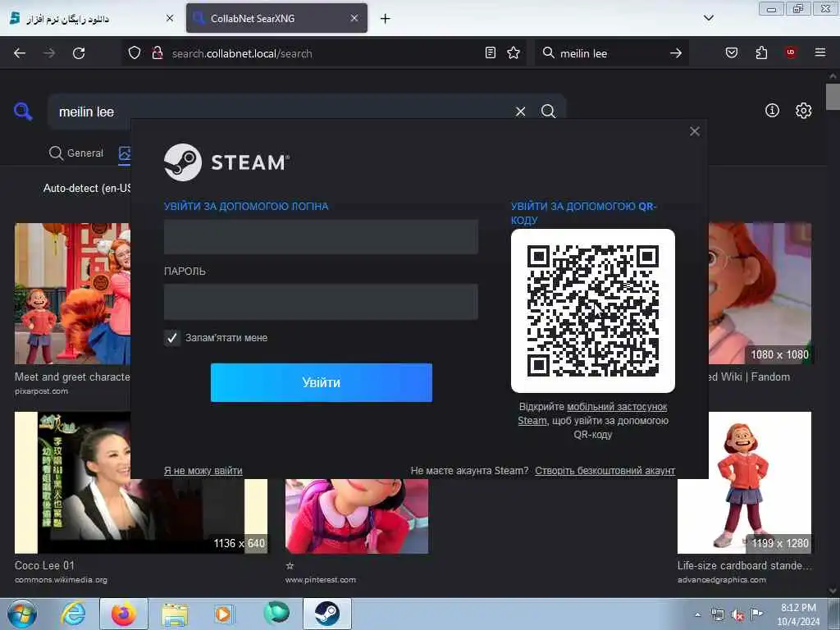Open the Action Center flag icon
The image size is (840, 630).
[756, 614]
